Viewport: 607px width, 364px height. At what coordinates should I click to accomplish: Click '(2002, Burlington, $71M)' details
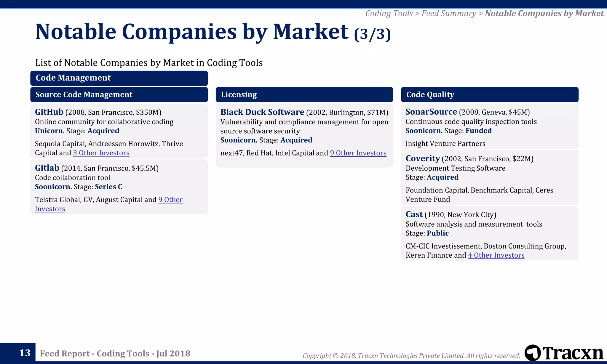(347, 113)
